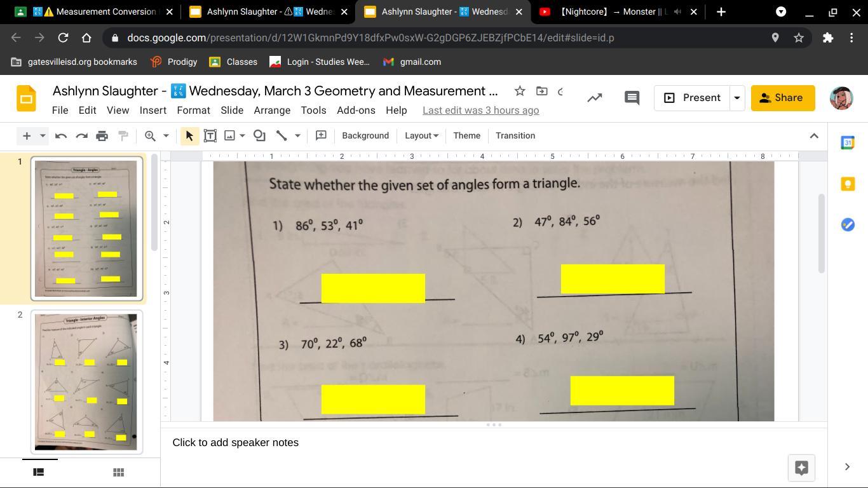Image resolution: width=868 pixels, height=488 pixels.
Task: Open the 'Last edit was 3 hours ago' link
Action: pyautogui.click(x=481, y=111)
